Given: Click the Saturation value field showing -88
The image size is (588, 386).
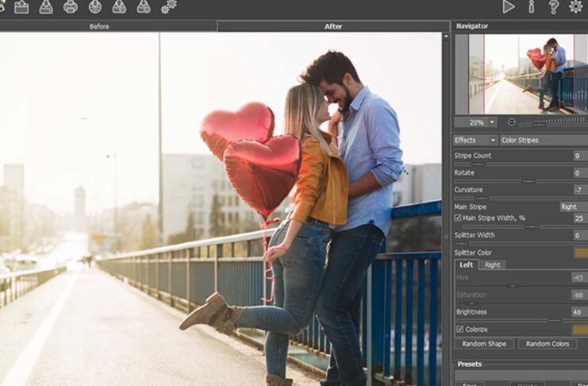Looking at the screenshot, I should [580, 295].
